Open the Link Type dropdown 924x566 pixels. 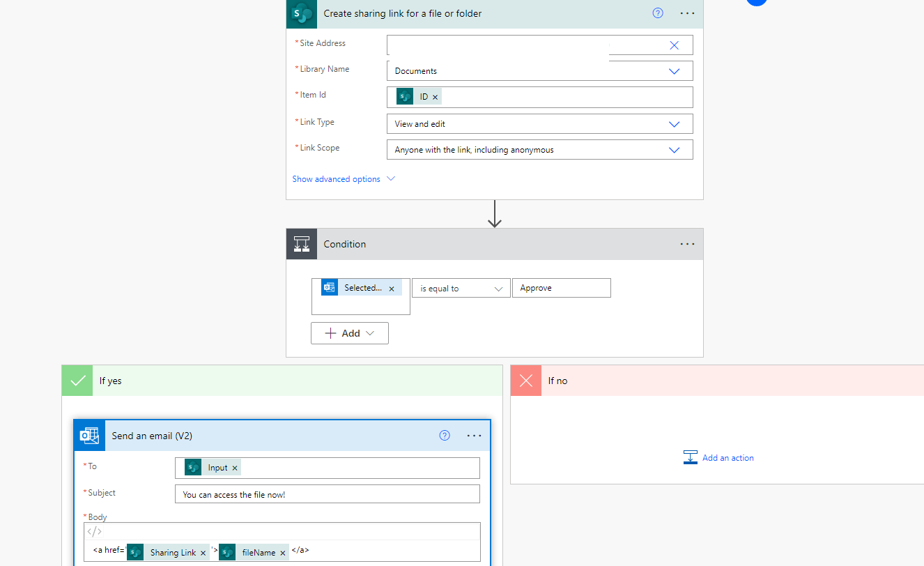point(674,124)
